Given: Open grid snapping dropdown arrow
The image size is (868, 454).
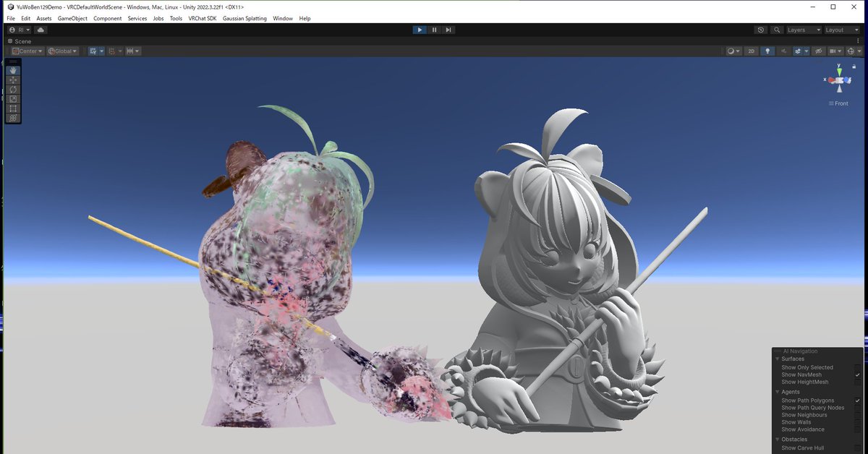Looking at the screenshot, I should 102,51.
